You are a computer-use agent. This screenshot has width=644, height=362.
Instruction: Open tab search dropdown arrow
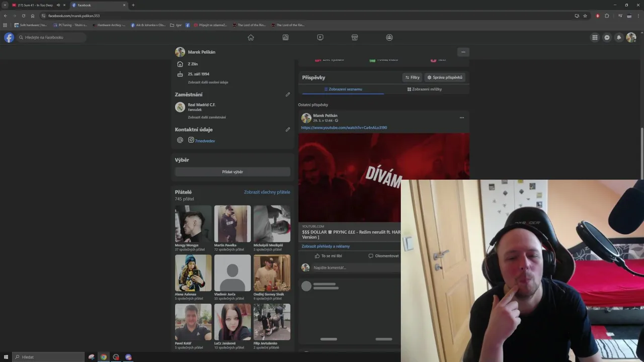[x=5, y=5]
